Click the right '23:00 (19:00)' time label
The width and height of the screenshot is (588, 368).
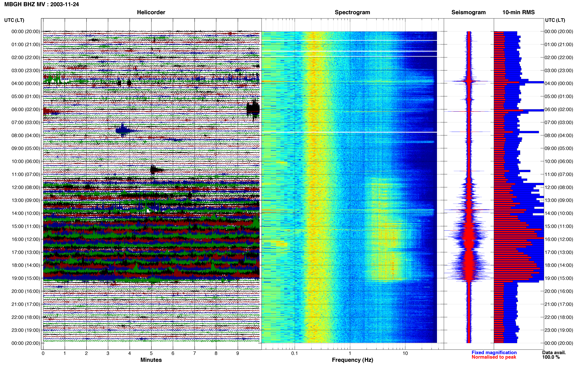pos(559,330)
